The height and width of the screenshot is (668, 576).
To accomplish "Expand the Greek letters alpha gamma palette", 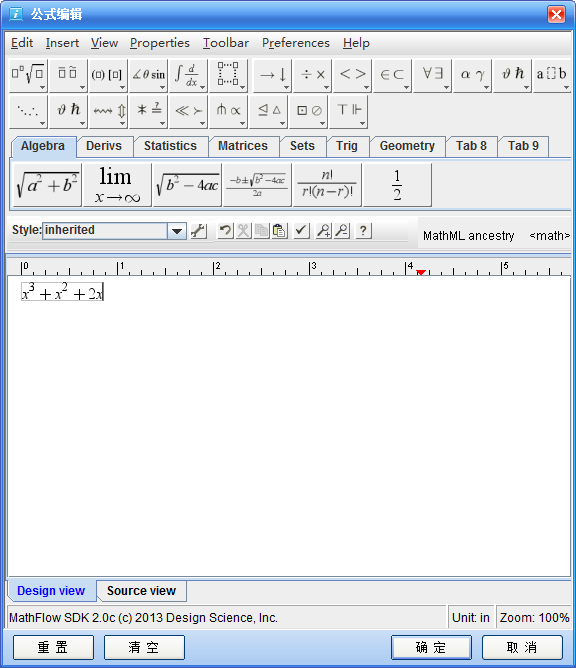I will pos(472,75).
